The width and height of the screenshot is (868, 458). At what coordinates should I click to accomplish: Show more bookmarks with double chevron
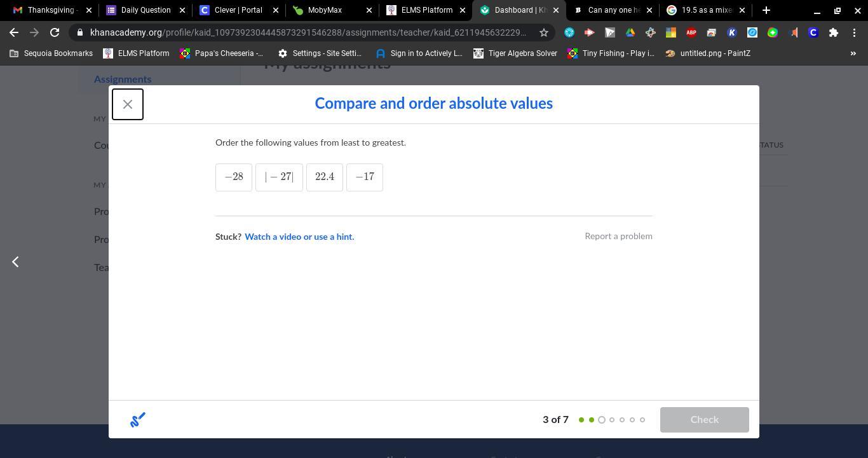(853, 53)
